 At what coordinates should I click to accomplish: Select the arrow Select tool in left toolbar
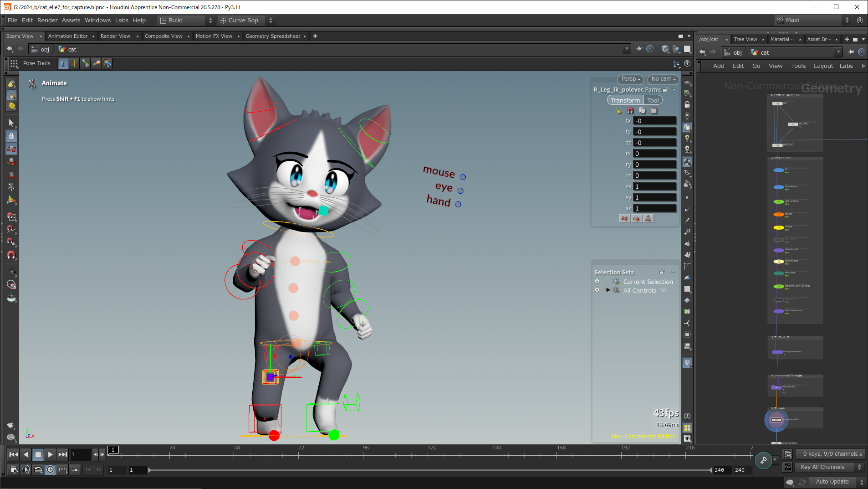11,123
